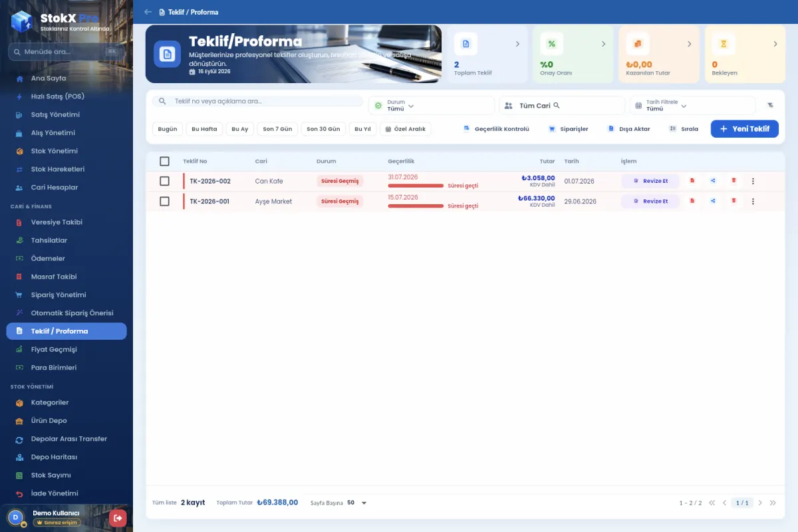798x532 pixels.
Task: Share offer TK-2026-002 via share icon
Action: coord(713,181)
